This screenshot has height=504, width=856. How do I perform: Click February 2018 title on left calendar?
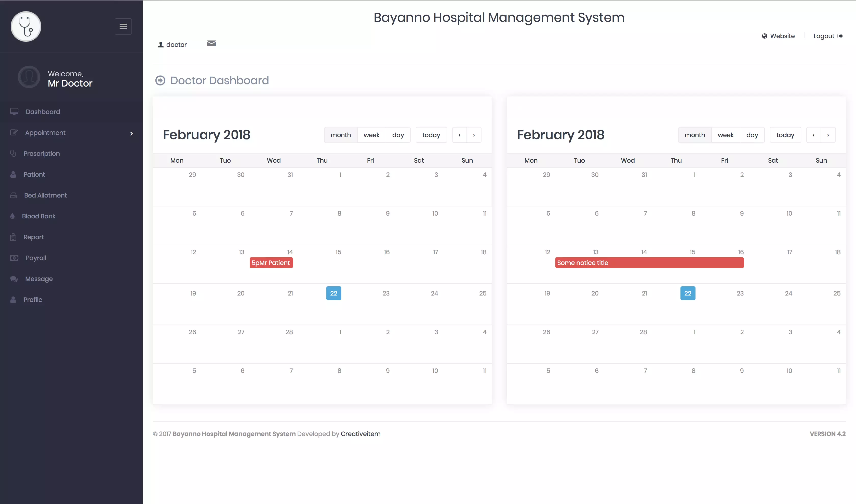click(207, 135)
